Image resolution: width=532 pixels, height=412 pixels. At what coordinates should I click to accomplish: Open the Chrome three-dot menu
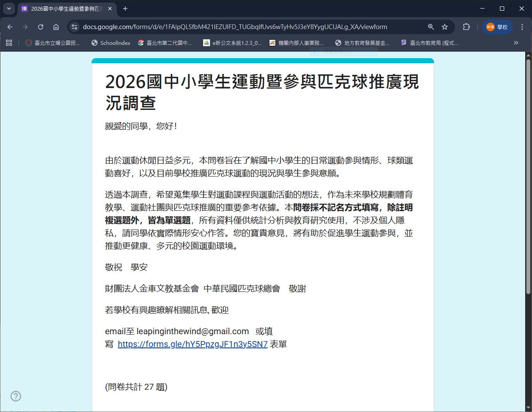[x=522, y=27]
